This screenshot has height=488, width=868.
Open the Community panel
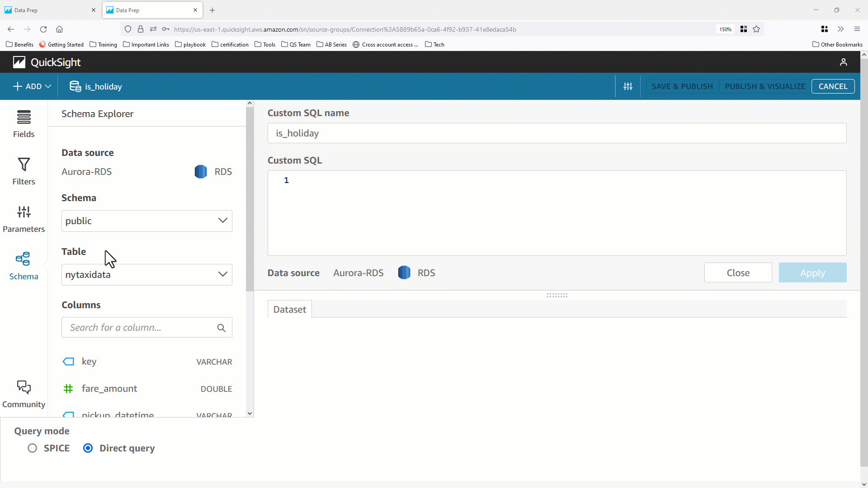[24, 392]
